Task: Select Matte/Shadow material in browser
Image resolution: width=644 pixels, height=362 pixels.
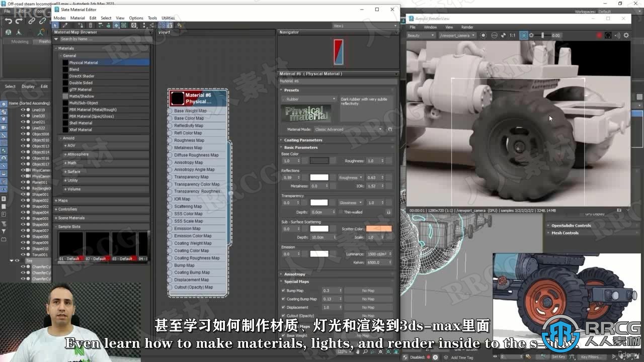Action: (x=106, y=96)
